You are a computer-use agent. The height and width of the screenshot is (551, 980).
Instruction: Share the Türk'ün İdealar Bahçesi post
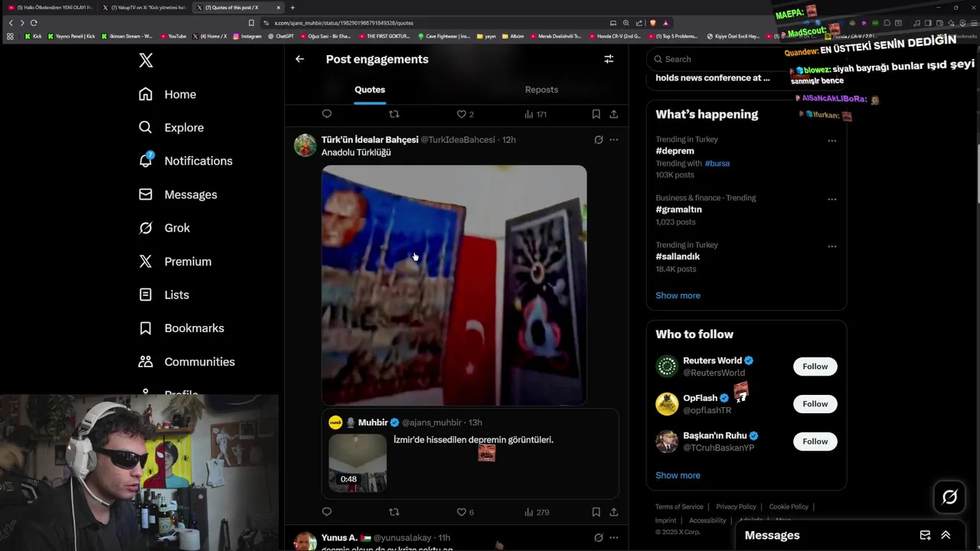(613, 512)
